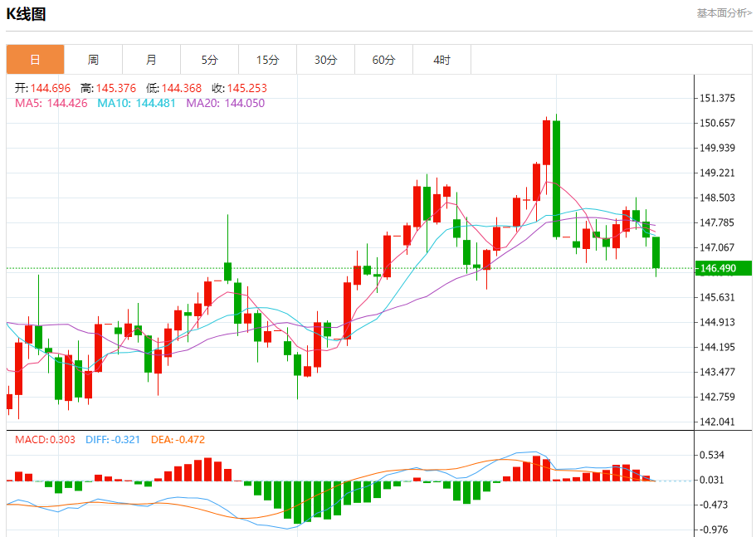Screen dimensions: 756x537
Task: Click the 144.913 axis label
Action: [718, 323]
